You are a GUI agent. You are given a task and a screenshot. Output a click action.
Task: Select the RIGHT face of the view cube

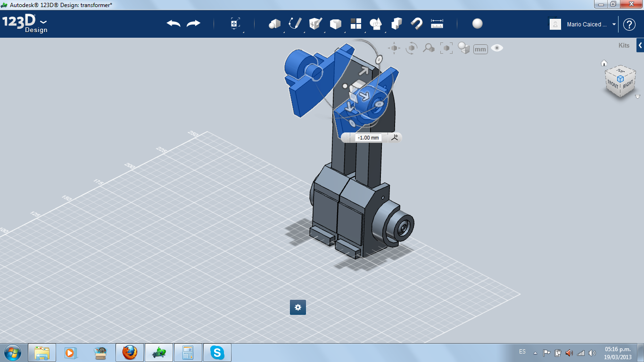[627, 85]
